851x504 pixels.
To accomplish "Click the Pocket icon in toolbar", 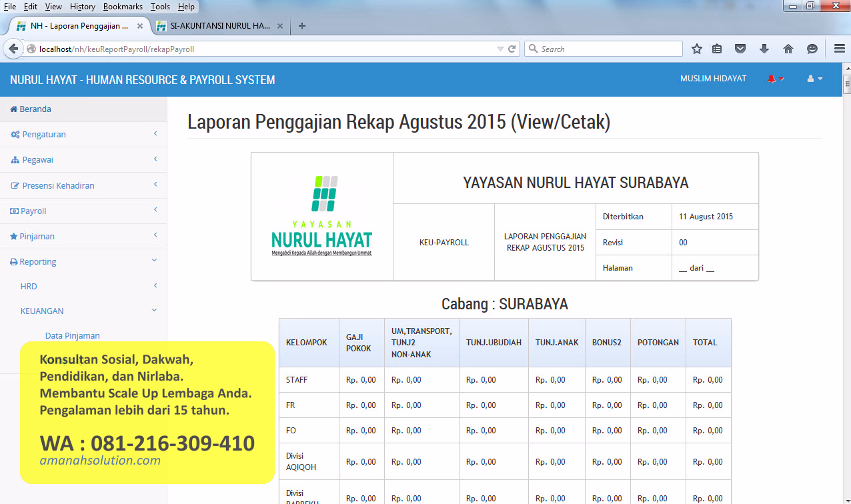I will (740, 49).
